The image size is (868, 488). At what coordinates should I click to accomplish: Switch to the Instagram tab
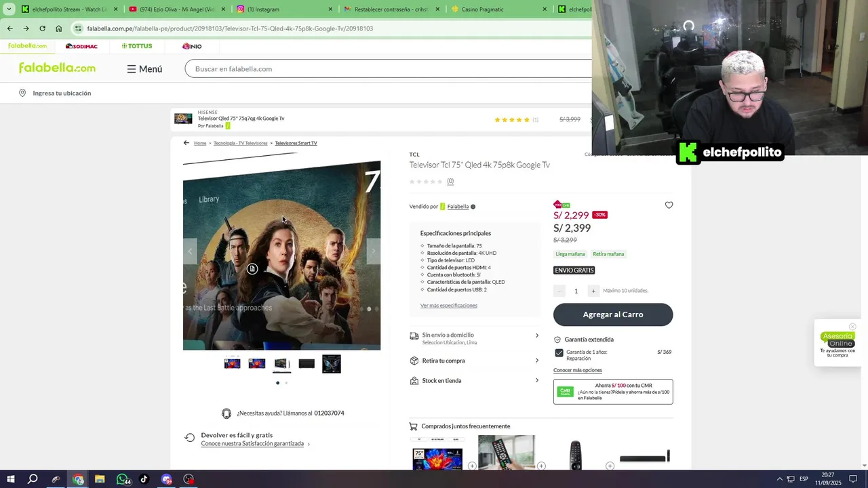[285, 9]
